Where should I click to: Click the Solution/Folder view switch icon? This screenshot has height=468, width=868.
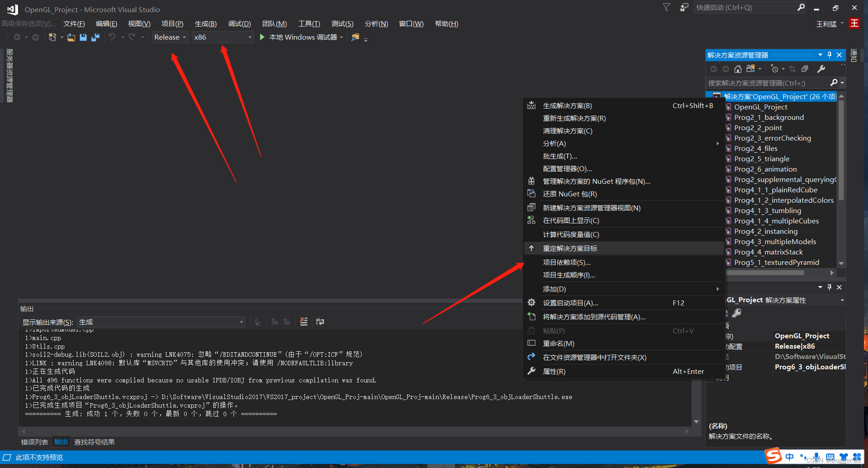click(x=750, y=69)
